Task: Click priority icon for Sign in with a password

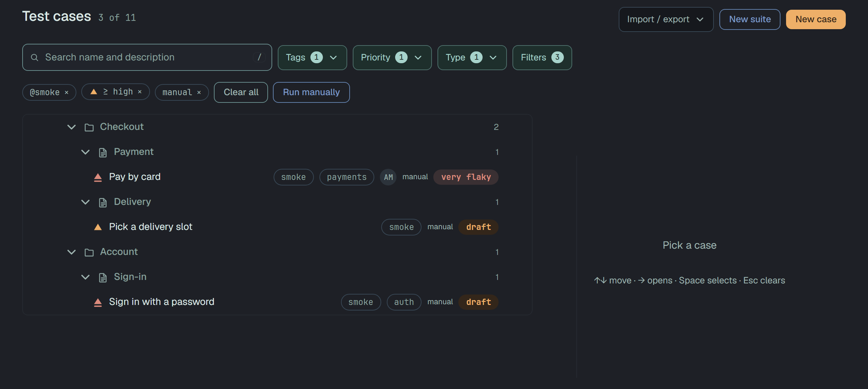Action: click(x=98, y=302)
